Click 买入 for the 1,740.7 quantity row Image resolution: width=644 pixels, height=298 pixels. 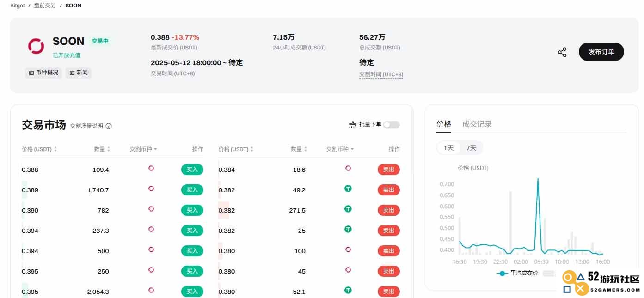point(192,190)
